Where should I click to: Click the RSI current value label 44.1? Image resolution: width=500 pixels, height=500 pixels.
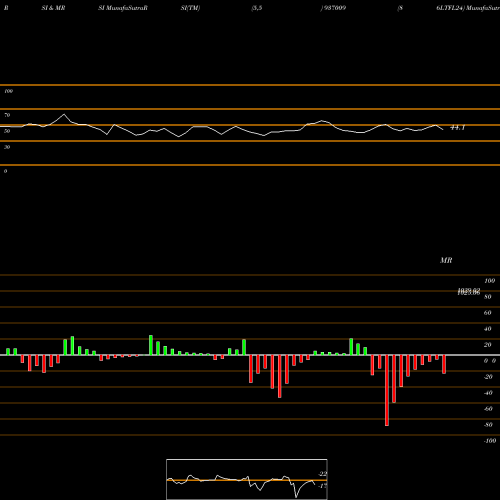(x=457, y=128)
